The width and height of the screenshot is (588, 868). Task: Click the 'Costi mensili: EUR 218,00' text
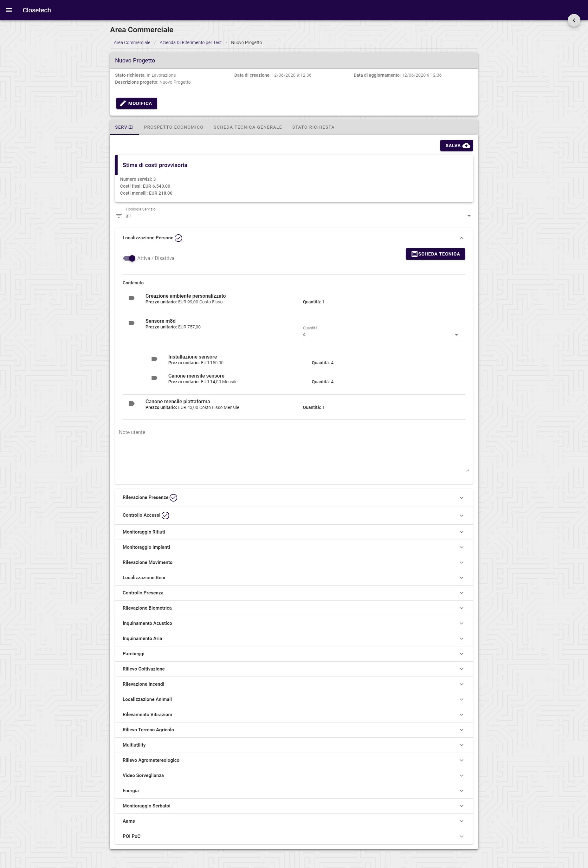pos(146,193)
